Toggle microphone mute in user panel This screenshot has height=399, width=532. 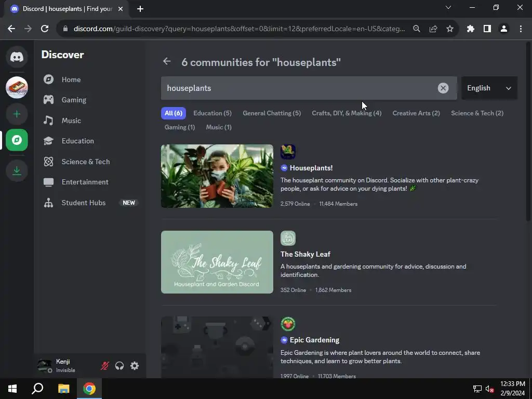(105, 366)
